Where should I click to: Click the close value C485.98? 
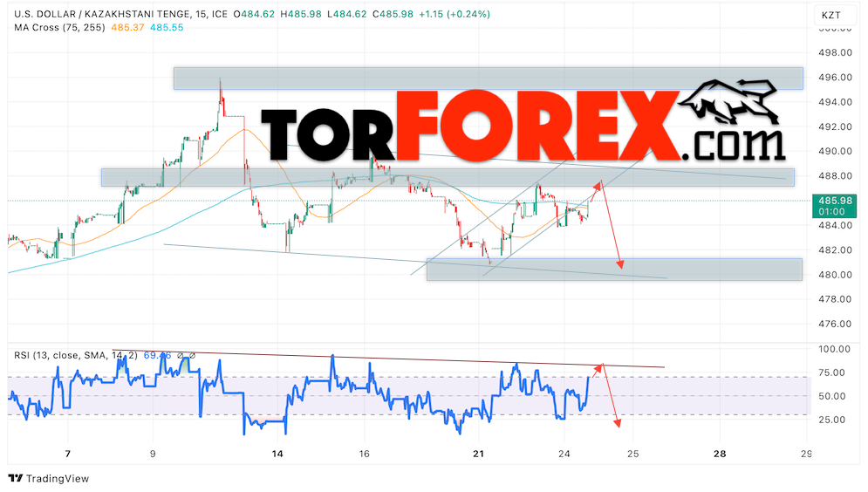pyautogui.click(x=393, y=14)
